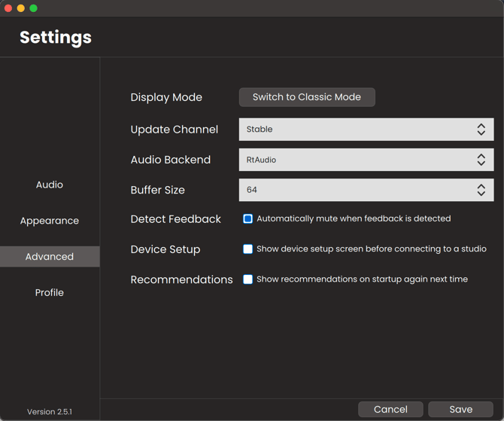Click the Update Channel up-down chevron arrows

tap(481, 130)
